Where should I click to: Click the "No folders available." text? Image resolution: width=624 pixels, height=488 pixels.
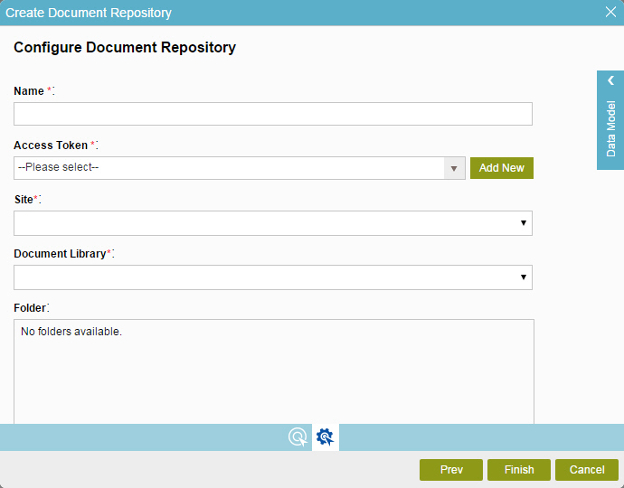click(71, 332)
